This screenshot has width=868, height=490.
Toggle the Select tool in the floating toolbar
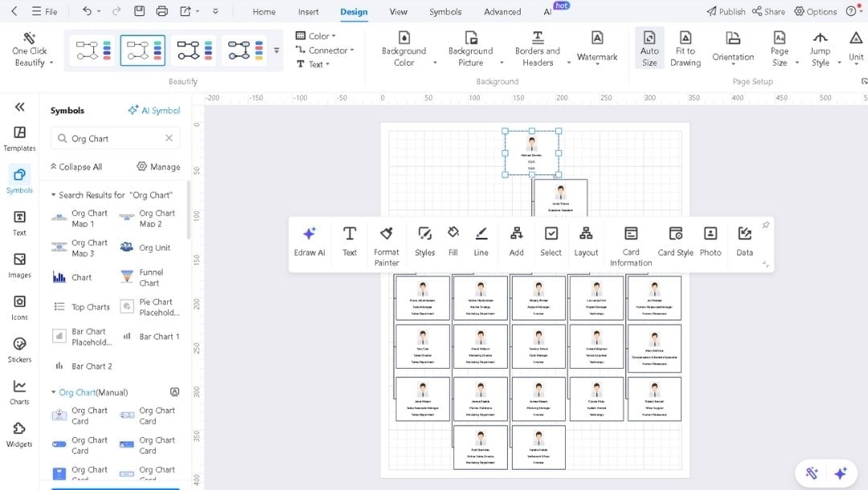point(551,242)
